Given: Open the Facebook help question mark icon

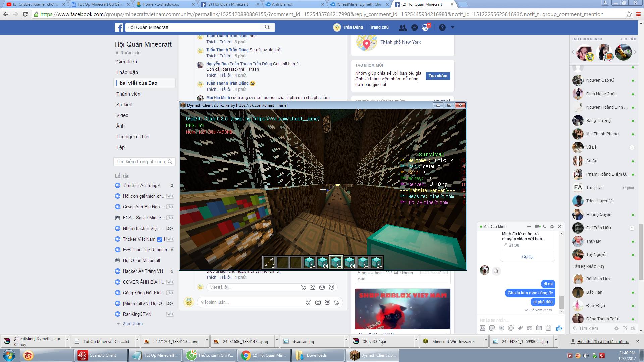Looking at the screenshot, I should point(442,27).
